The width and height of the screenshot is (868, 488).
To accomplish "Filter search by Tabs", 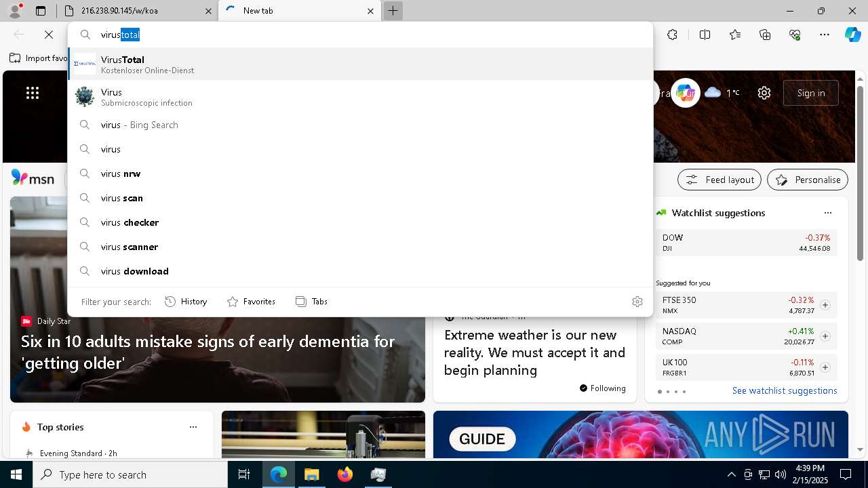I will [312, 302].
